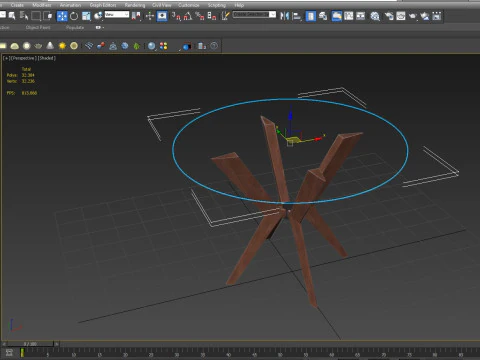480x360 pixels.
Task: Open the Civil View menu
Action: coord(162,5)
